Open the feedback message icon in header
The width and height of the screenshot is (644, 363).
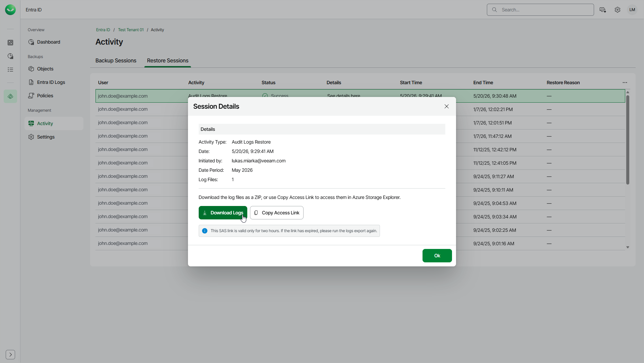pyautogui.click(x=603, y=10)
